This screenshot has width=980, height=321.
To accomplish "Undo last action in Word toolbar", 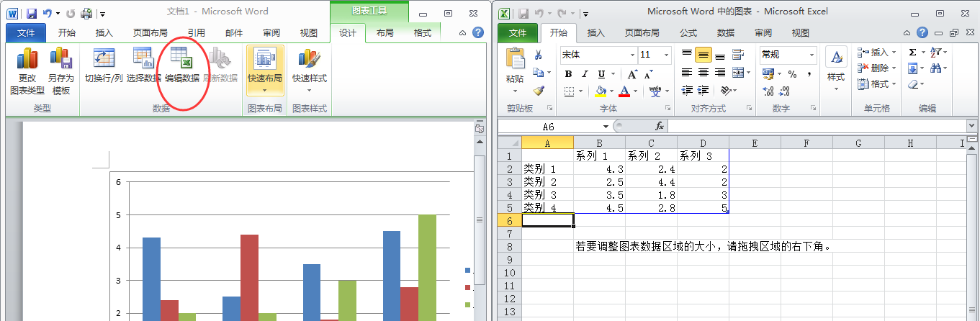I will coord(48,13).
